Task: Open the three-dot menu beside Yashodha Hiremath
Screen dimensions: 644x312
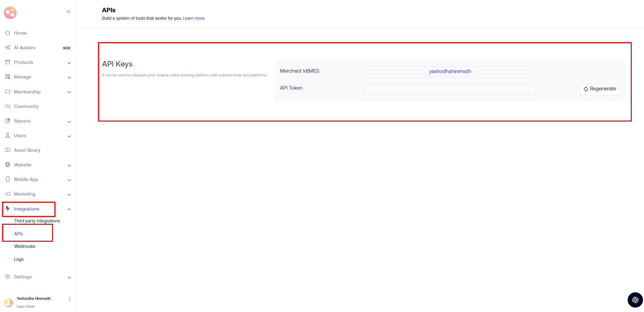Action: [70, 299]
